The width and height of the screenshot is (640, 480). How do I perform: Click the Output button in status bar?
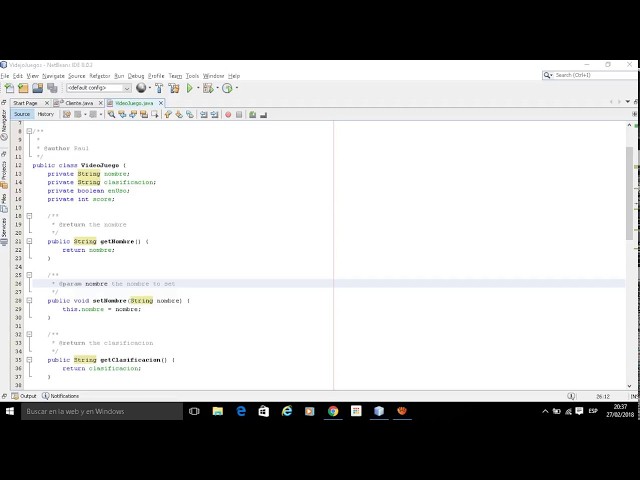pos(24,396)
